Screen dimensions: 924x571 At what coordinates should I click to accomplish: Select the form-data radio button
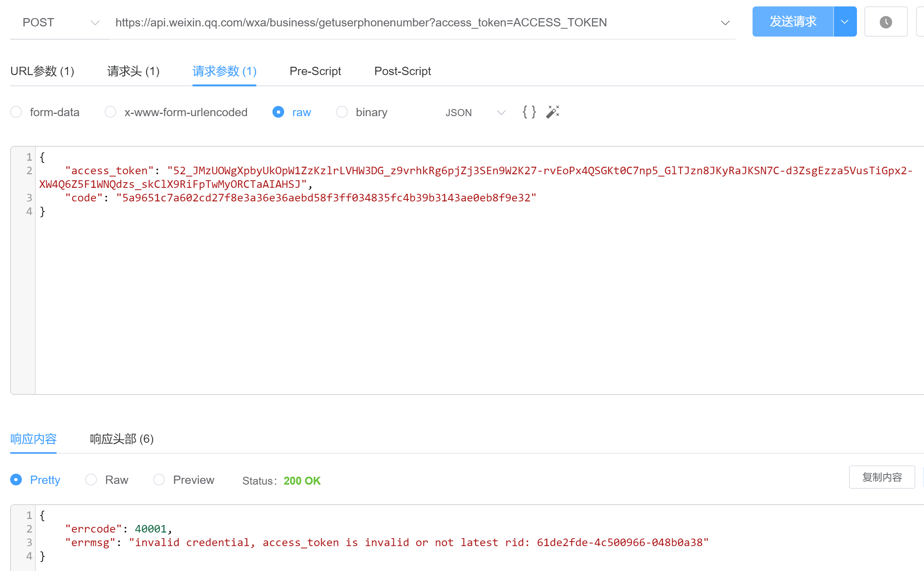16,112
